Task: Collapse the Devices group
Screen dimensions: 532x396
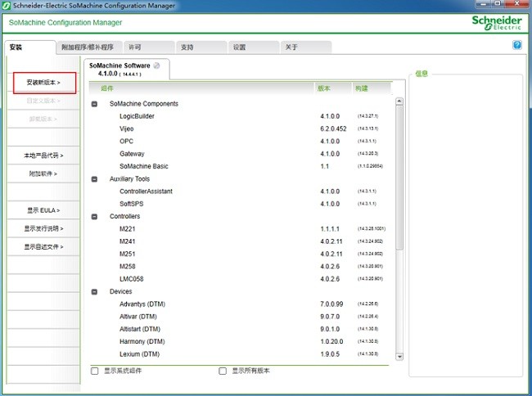Action: pyautogui.click(x=95, y=292)
